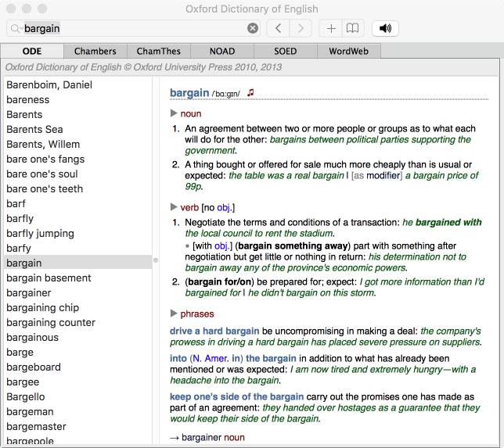Switch to the ODE tab
This screenshot has height=448, width=504.
[32, 51]
